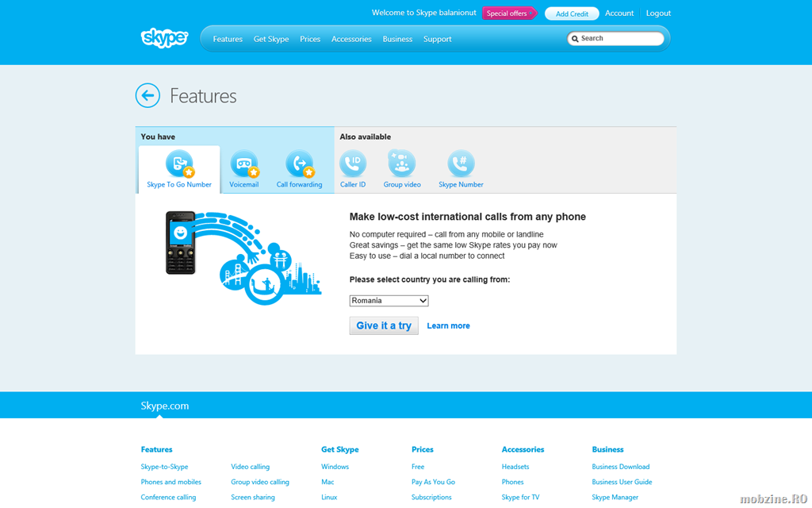The image size is (812, 508).
Task: Open the Skype for TV footer link
Action: [x=520, y=497]
